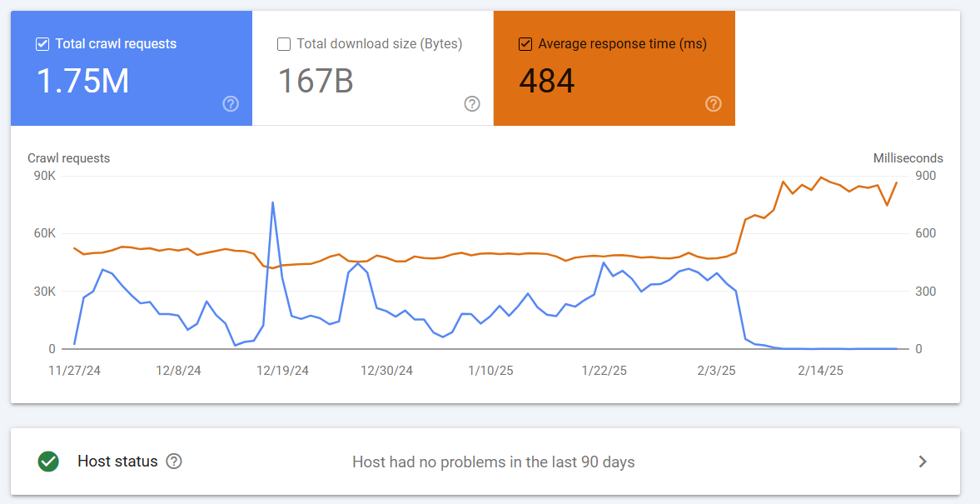Click the blue crawl requests peak on 12/19/24
Image resolution: width=980 pixels, height=504 pixels.
[272, 202]
